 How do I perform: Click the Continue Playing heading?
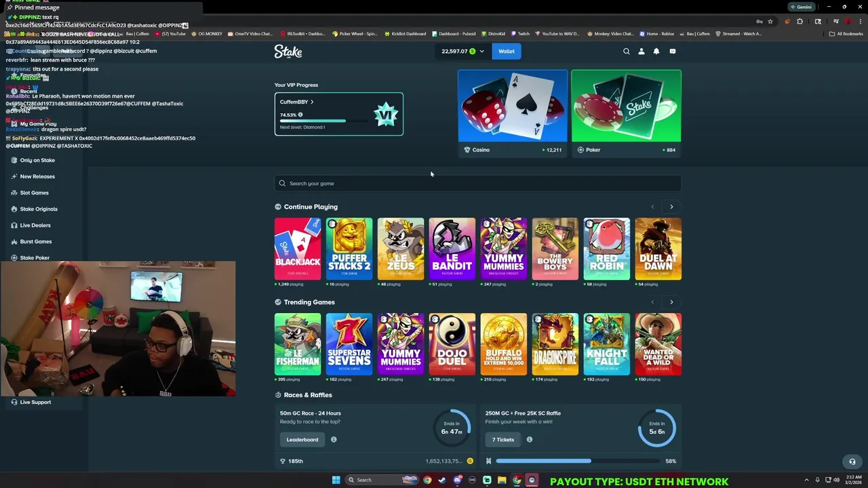(311, 207)
